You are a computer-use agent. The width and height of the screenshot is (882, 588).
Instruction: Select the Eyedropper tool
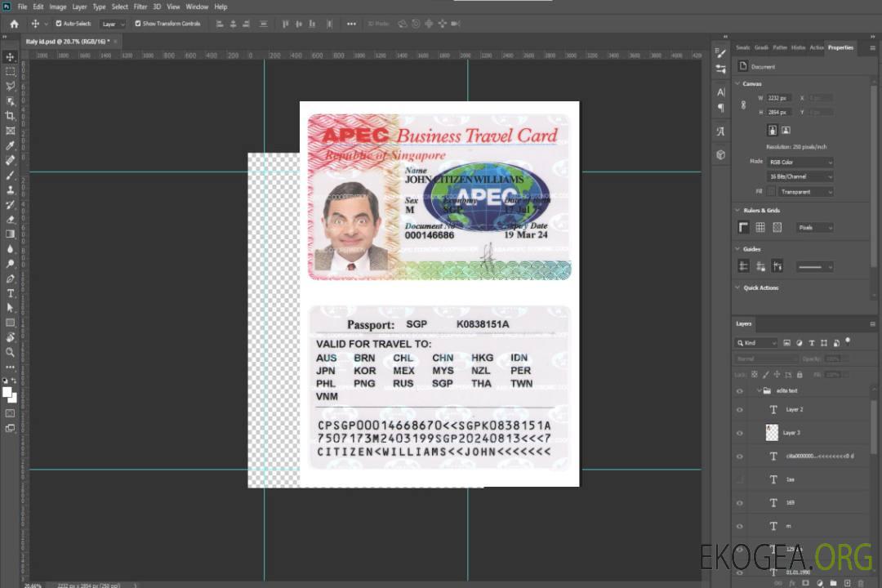pos(11,145)
